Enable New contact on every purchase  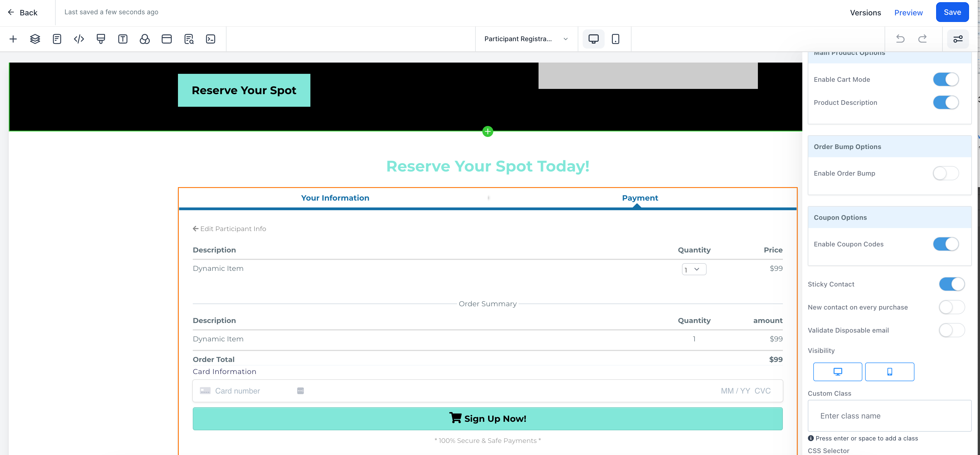point(952,307)
